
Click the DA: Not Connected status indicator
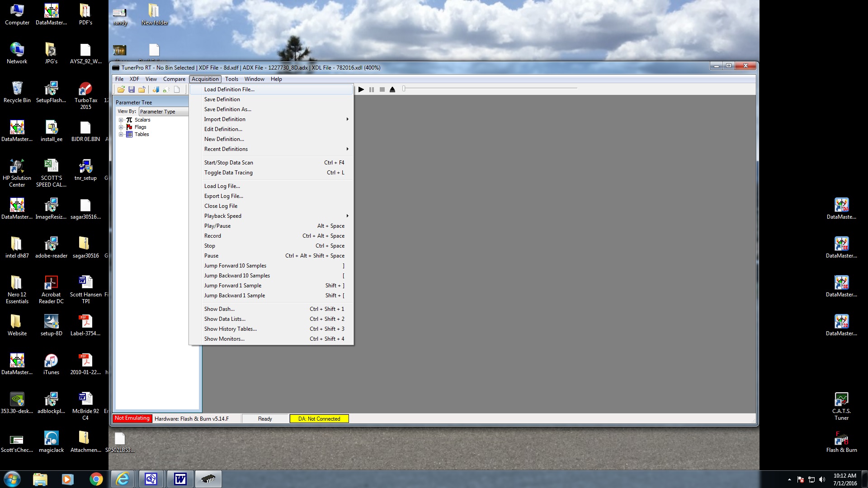319,419
